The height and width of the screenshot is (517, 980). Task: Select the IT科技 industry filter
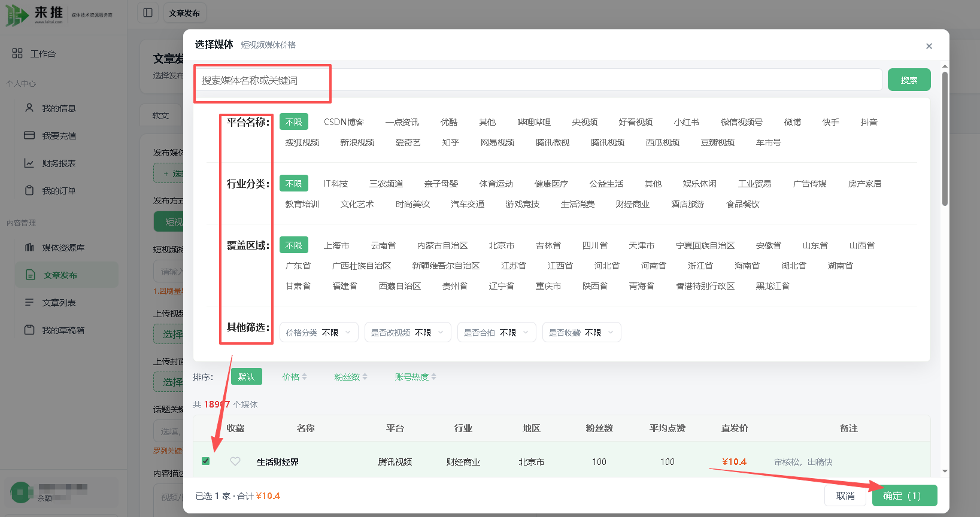[336, 184]
